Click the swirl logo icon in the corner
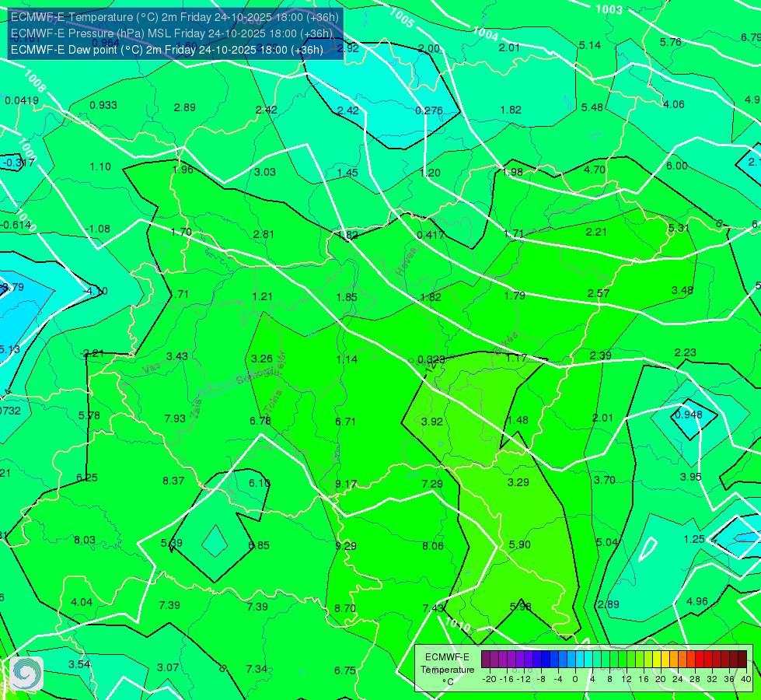 pyautogui.click(x=26, y=674)
